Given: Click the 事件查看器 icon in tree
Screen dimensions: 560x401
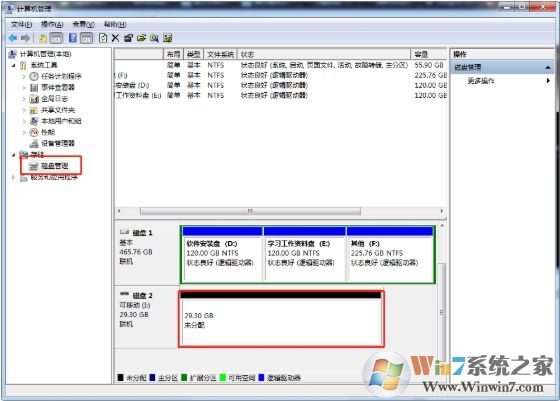Looking at the screenshot, I should tap(34, 87).
